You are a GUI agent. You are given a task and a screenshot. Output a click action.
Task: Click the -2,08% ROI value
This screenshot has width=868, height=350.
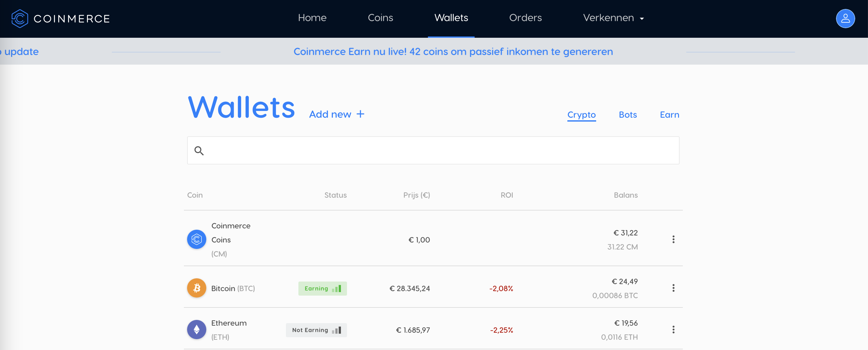click(x=501, y=289)
